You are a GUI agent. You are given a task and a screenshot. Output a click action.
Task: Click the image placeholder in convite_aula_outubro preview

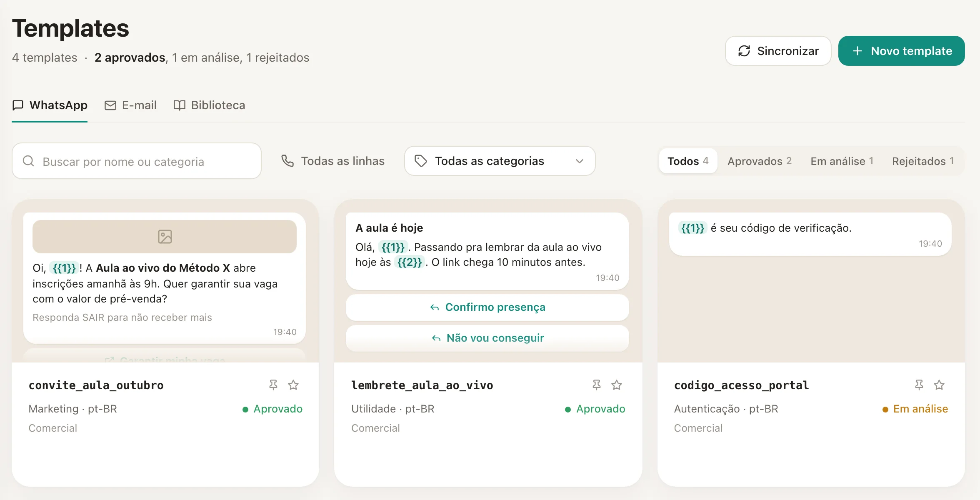pos(165,237)
